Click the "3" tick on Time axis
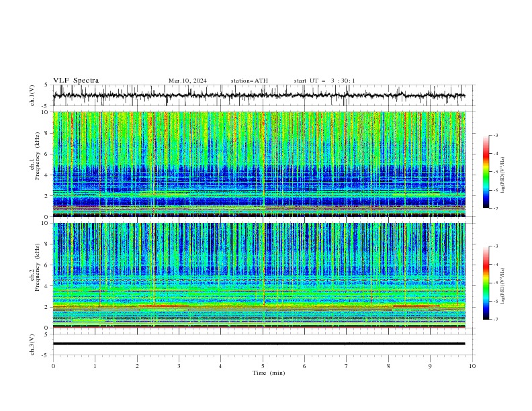 point(179,366)
